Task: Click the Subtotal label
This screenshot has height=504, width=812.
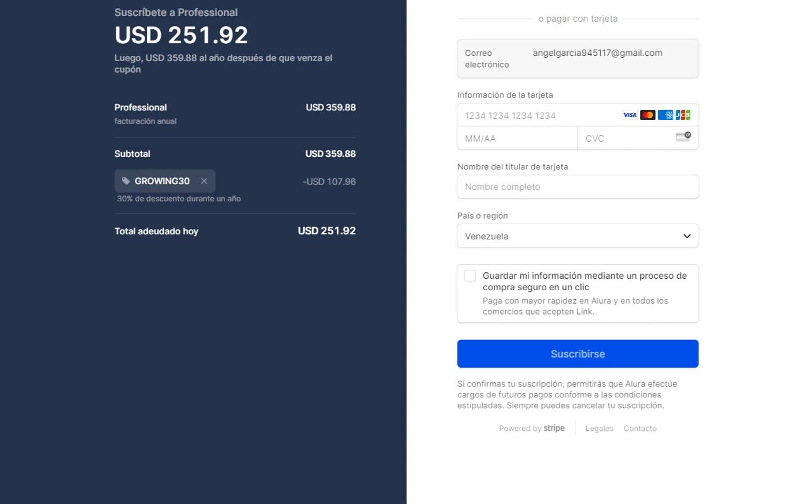Action: (x=132, y=154)
